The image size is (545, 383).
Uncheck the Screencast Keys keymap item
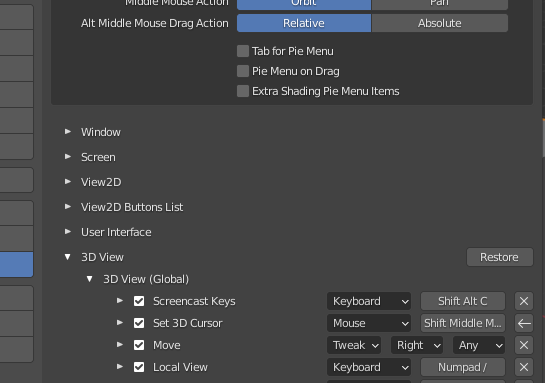tap(139, 301)
